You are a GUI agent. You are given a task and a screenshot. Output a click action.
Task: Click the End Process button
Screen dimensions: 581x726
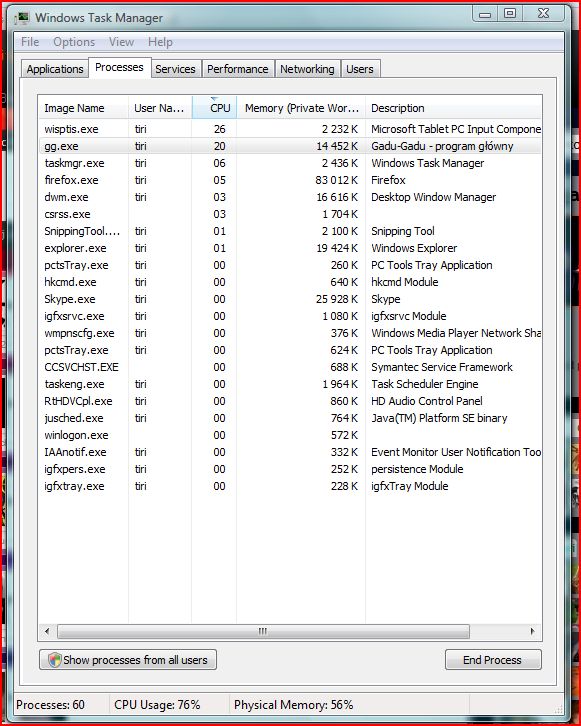point(493,660)
